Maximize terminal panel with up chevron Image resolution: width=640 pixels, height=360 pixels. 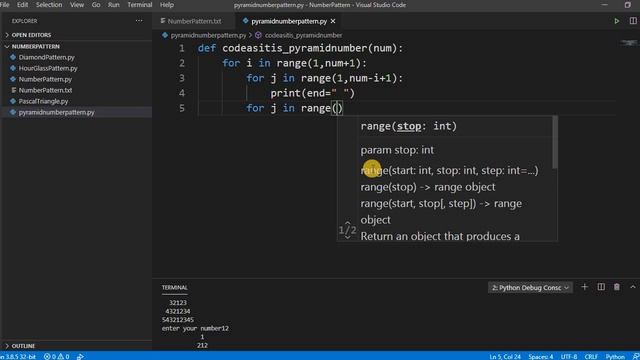point(633,287)
